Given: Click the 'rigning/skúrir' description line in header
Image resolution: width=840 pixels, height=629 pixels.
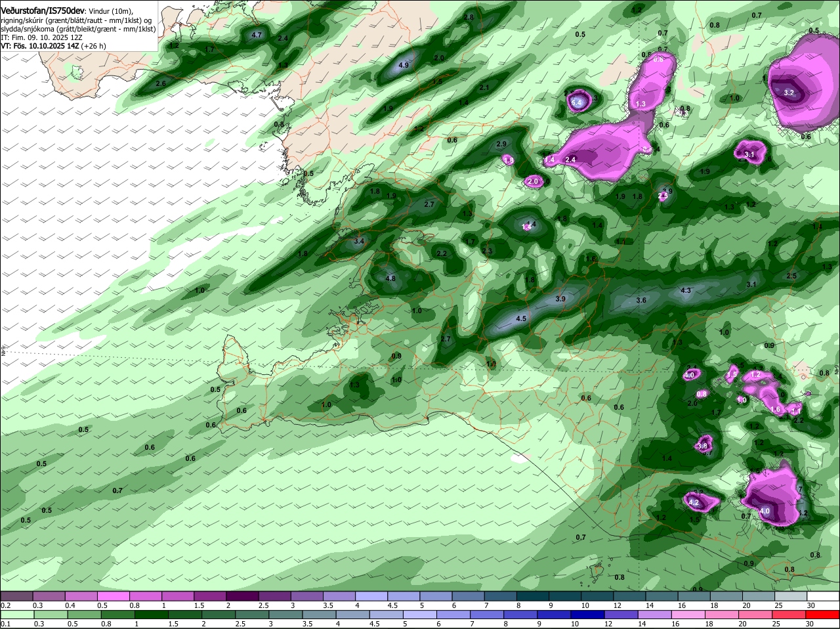Looking at the screenshot, I should [76, 20].
